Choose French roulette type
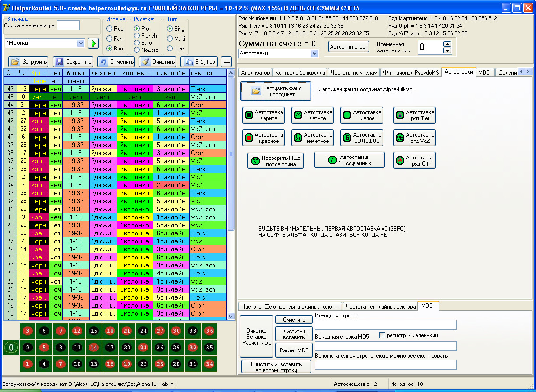This screenshot has height=392, width=536. point(137,36)
